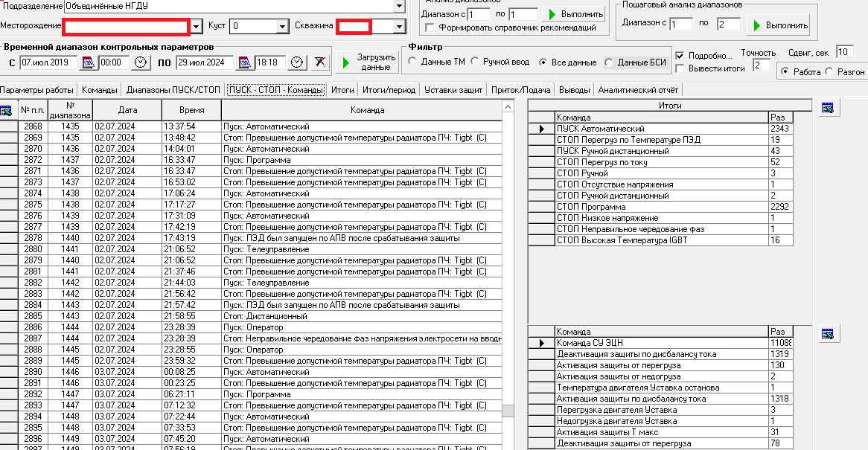Select the Данные ТМ filter radio button

(412, 61)
